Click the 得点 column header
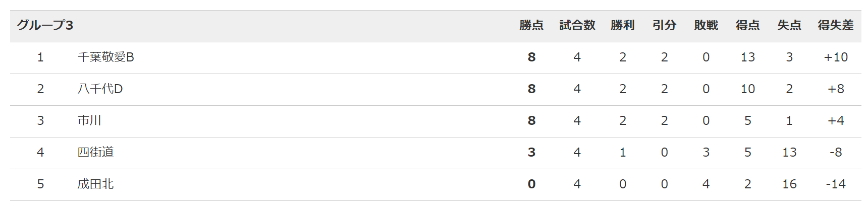868x209 pixels. (x=748, y=25)
